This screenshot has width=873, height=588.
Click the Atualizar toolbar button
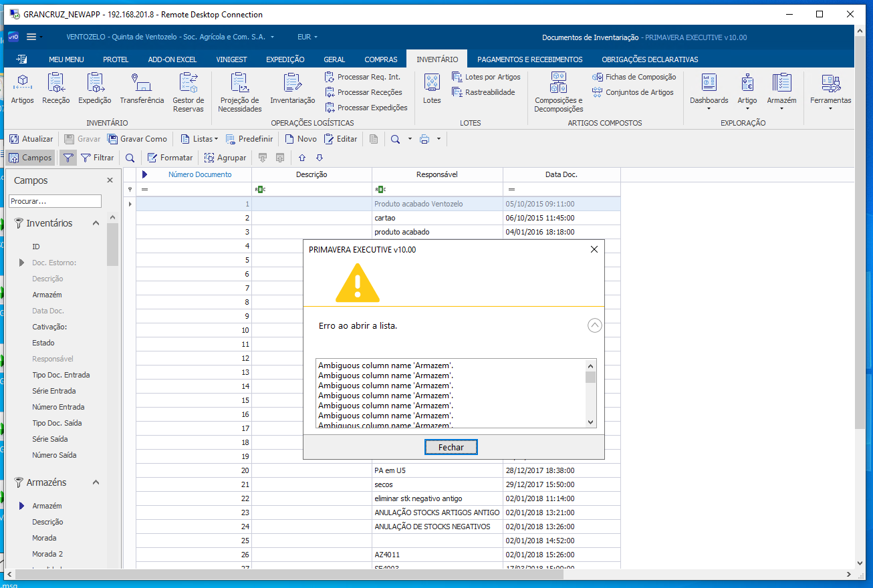(x=31, y=139)
